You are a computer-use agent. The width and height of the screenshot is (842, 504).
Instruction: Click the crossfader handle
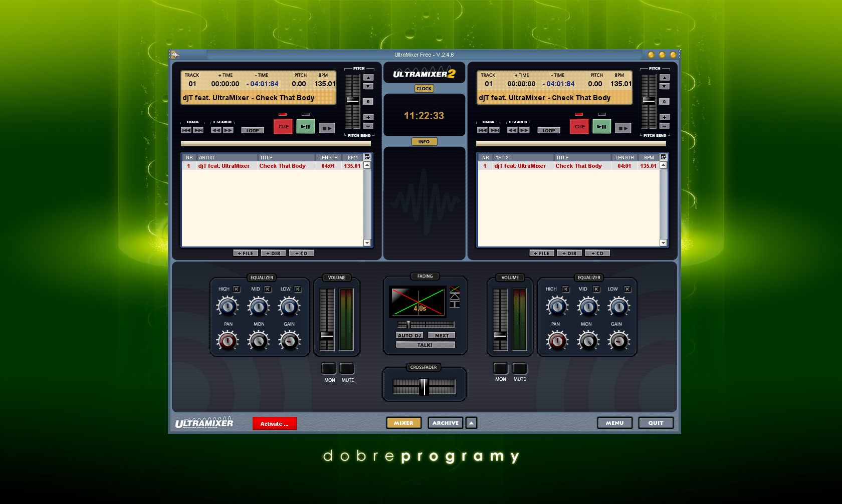click(424, 387)
